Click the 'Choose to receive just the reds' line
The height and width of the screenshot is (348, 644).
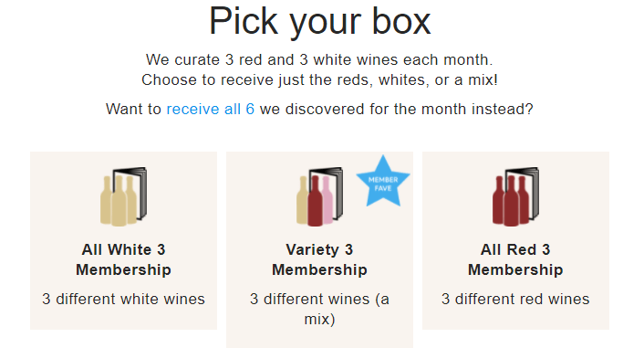click(x=319, y=79)
